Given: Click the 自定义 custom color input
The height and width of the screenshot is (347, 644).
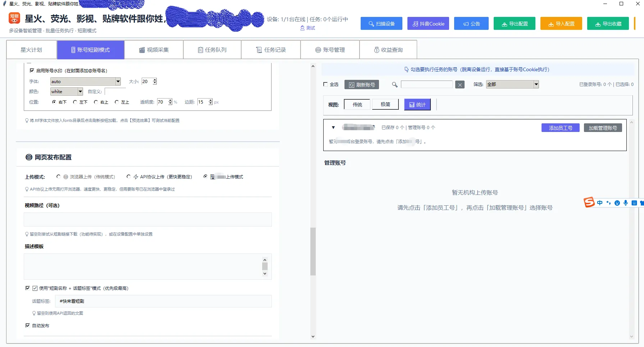Looking at the screenshot, I should [x=115, y=91].
